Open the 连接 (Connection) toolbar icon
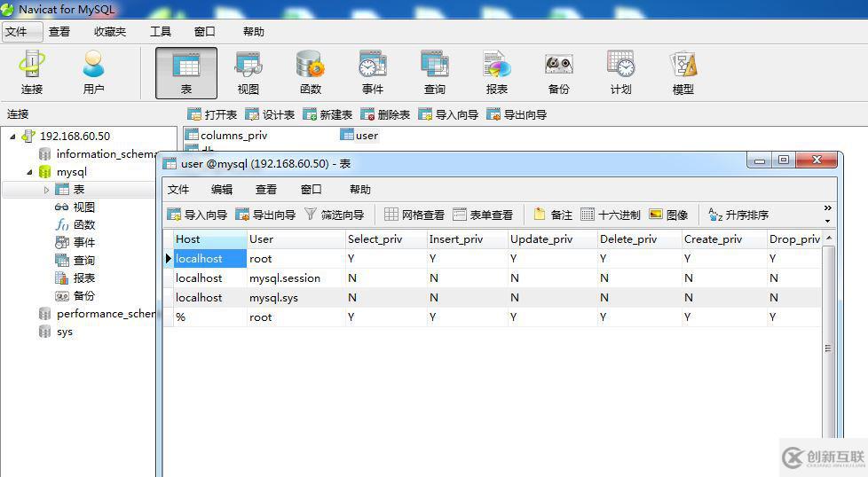The image size is (868, 477). pyautogui.click(x=32, y=73)
